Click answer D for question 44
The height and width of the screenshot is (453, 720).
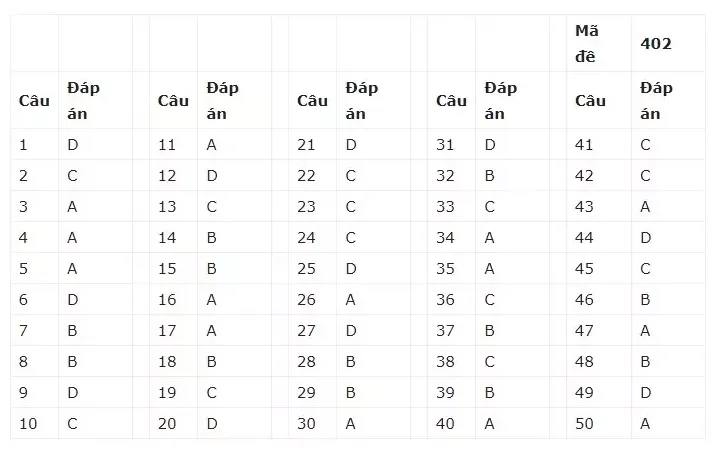click(x=668, y=237)
